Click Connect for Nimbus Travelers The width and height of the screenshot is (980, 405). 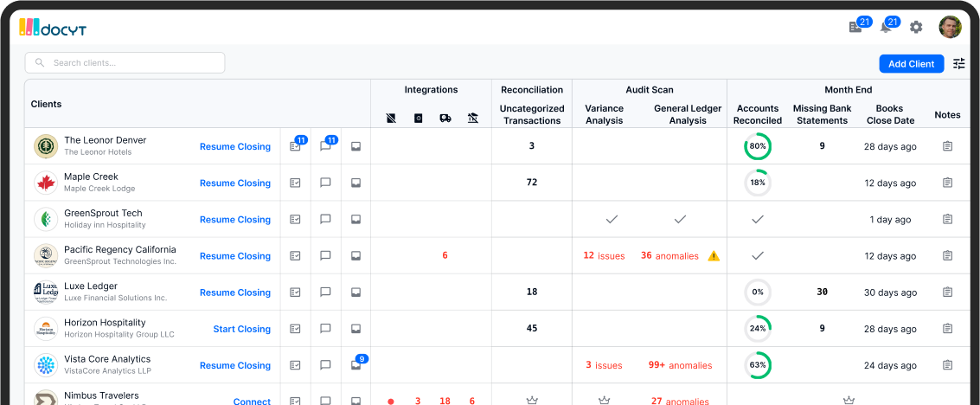pos(252,402)
